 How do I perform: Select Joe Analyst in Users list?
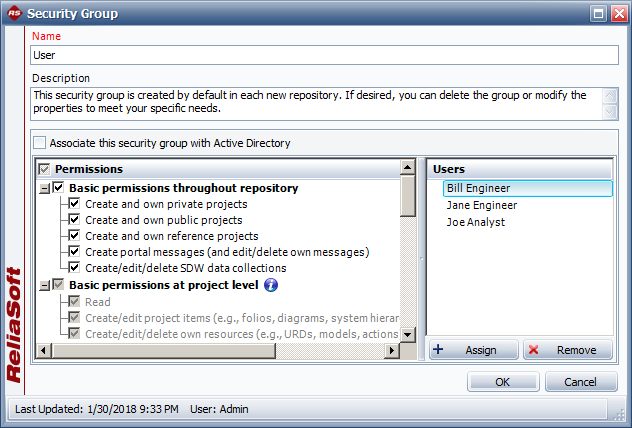click(x=475, y=222)
